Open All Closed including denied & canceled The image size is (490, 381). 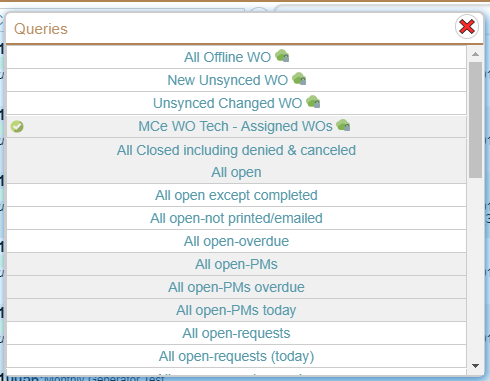click(236, 150)
